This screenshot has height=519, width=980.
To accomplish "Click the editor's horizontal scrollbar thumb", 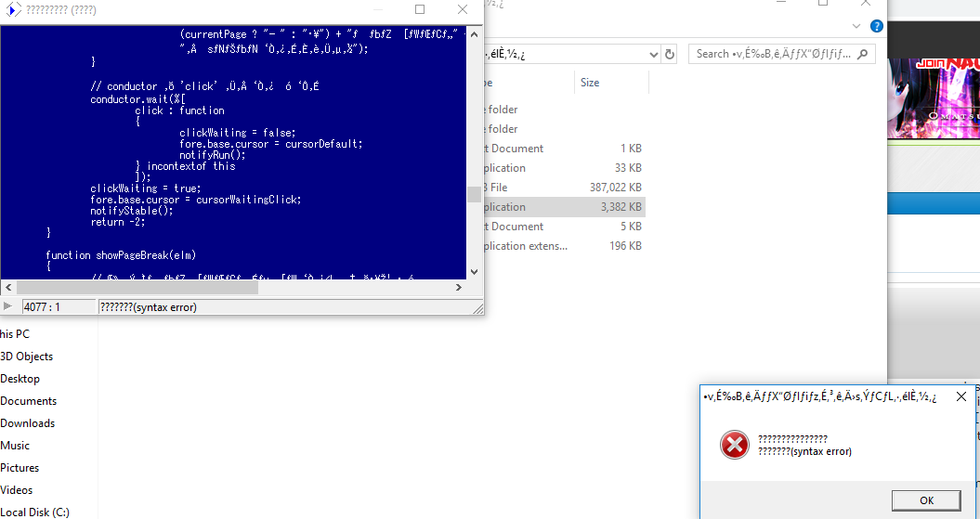I will pos(137,287).
